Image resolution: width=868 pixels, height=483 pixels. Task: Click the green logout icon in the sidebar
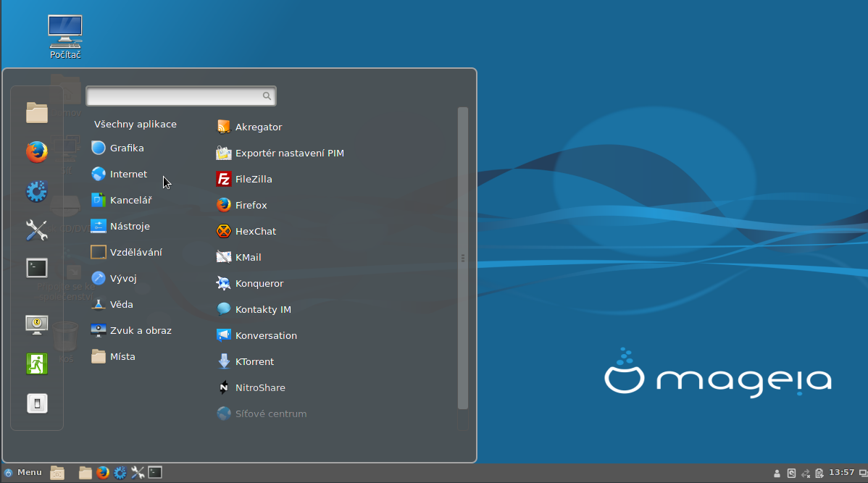pyautogui.click(x=37, y=364)
